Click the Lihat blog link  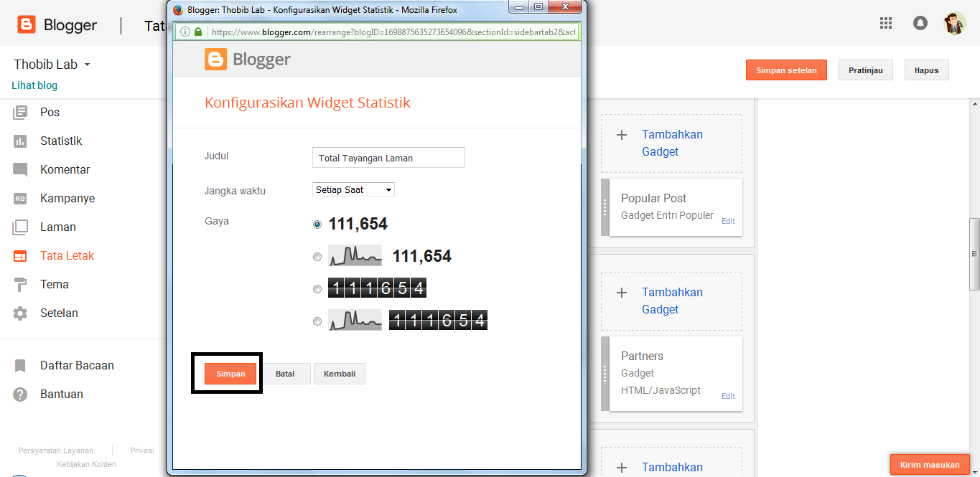tap(34, 85)
